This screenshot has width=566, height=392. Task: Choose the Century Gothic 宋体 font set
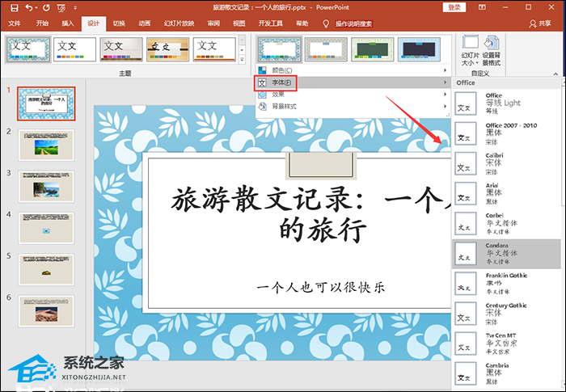[x=506, y=314]
